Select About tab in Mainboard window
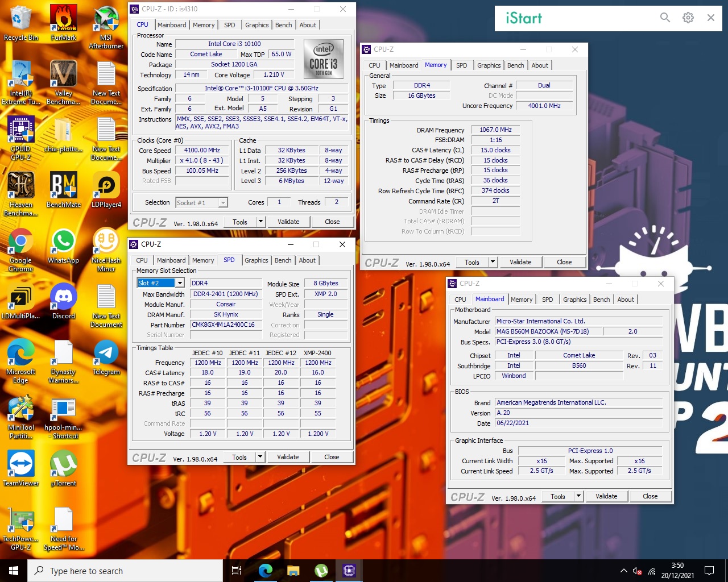This screenshot has width=728, height=582. click(x=626, y=300)
